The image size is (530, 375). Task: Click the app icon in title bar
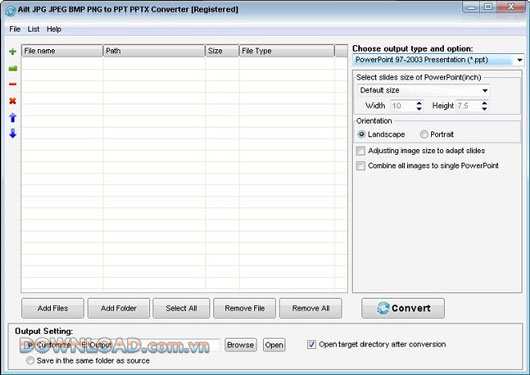click(x=10, y=10)
